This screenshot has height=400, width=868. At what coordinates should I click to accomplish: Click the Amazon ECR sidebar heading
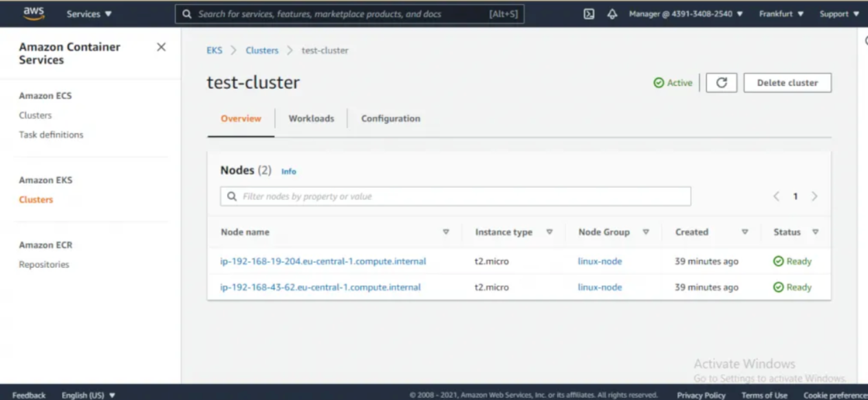tap(45, 245)
